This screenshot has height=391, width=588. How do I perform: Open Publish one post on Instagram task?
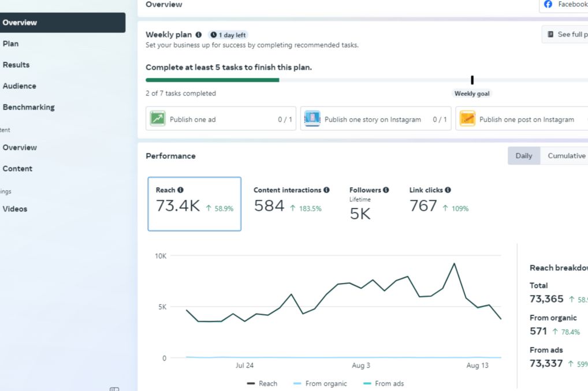522,119
